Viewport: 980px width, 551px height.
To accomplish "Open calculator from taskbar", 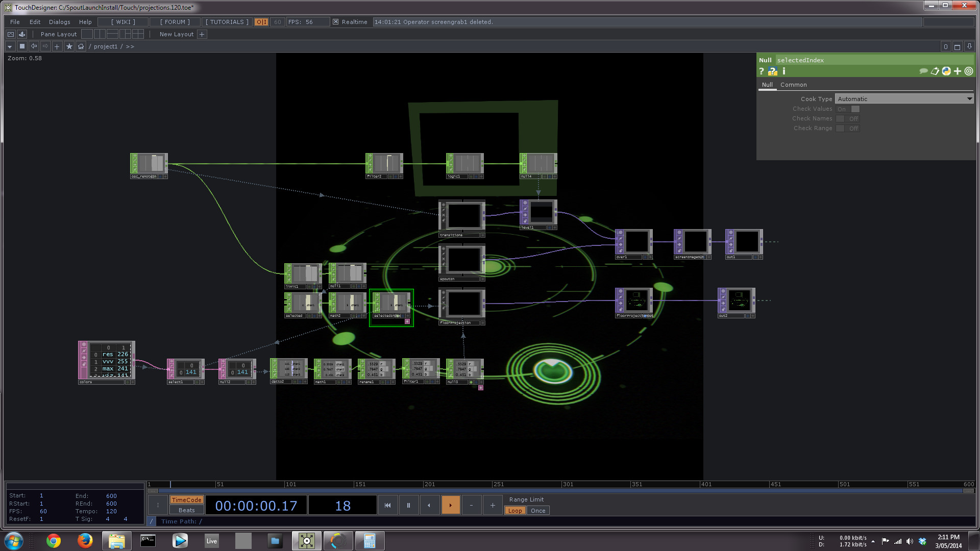I will (x=370, y=541).
